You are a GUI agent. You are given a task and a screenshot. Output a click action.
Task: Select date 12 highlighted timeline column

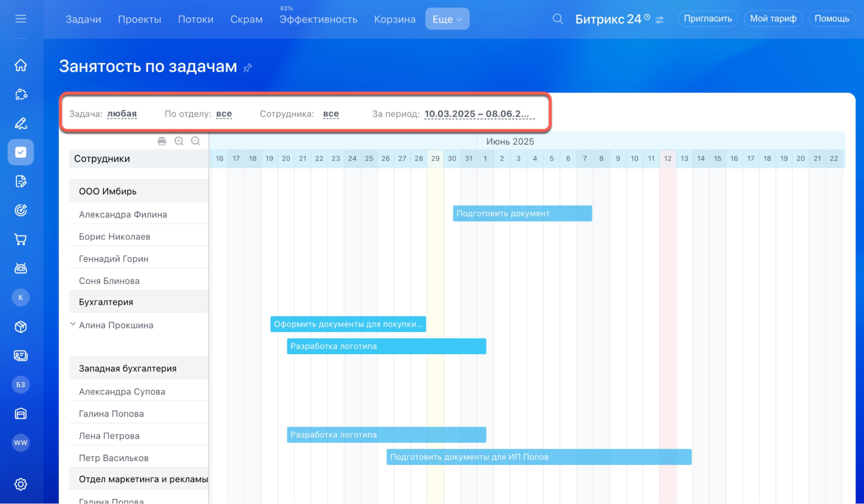667,159
